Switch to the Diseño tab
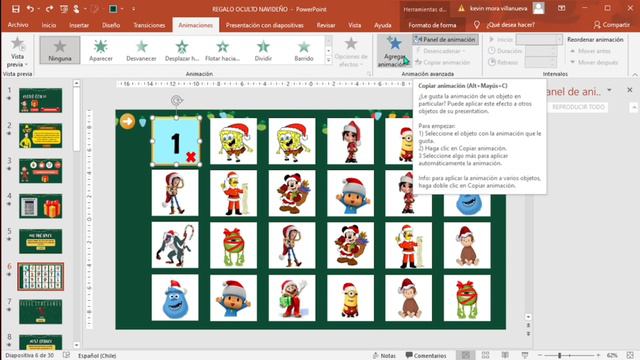This screenshot has width=640, height=360. (x=111, y=25)
